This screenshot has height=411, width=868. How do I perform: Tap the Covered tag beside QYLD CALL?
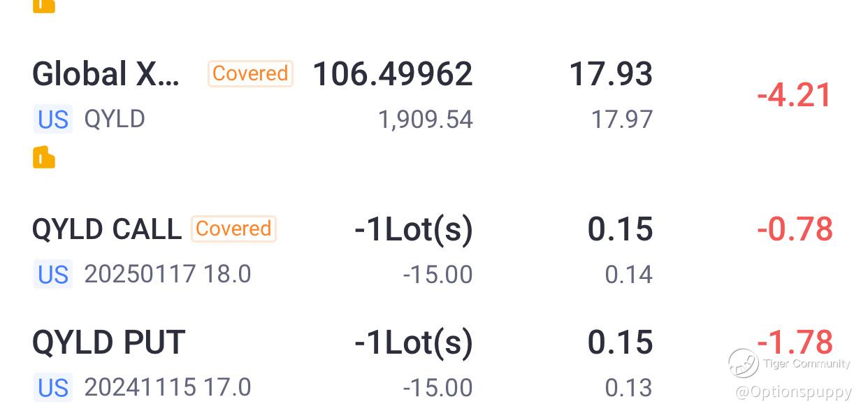point(233,229)
